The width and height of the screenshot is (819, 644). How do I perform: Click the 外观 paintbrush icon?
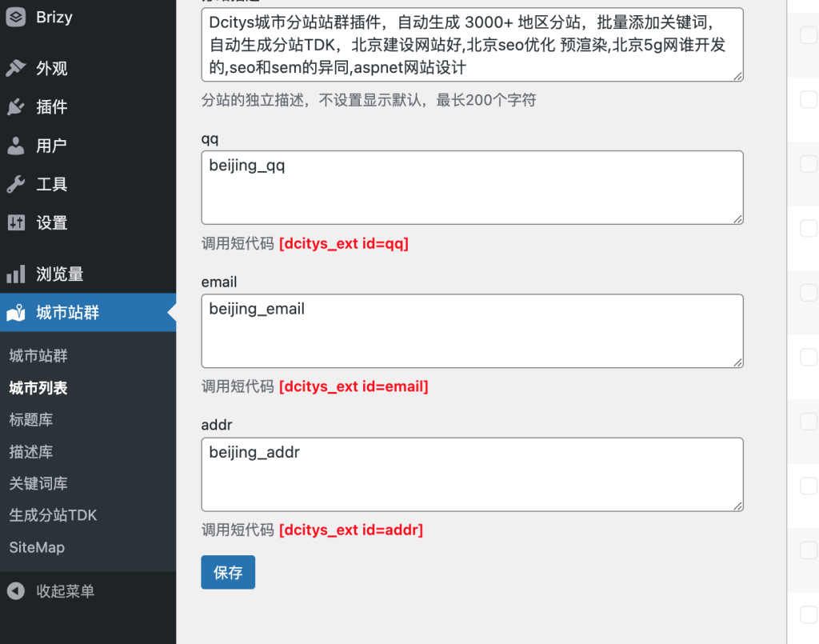point(16,69)
